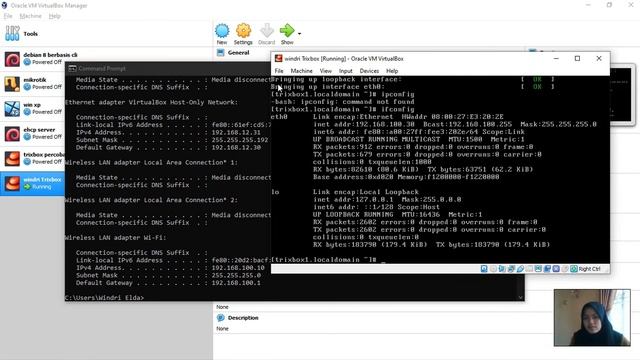This screenshot has height=360, width=640.
Task: Open Devices menu in the Trixbox VM window
Action: coord(369,71)
